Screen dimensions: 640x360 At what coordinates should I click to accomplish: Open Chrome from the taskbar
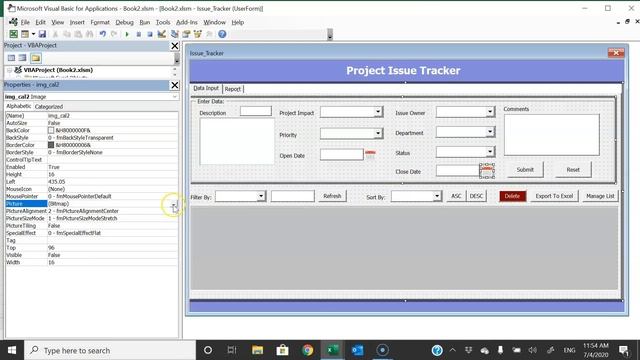[x=307, y=350]
